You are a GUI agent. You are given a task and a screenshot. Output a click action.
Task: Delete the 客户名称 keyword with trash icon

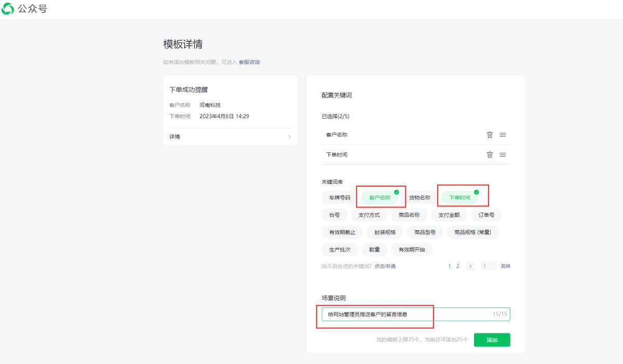490,135
